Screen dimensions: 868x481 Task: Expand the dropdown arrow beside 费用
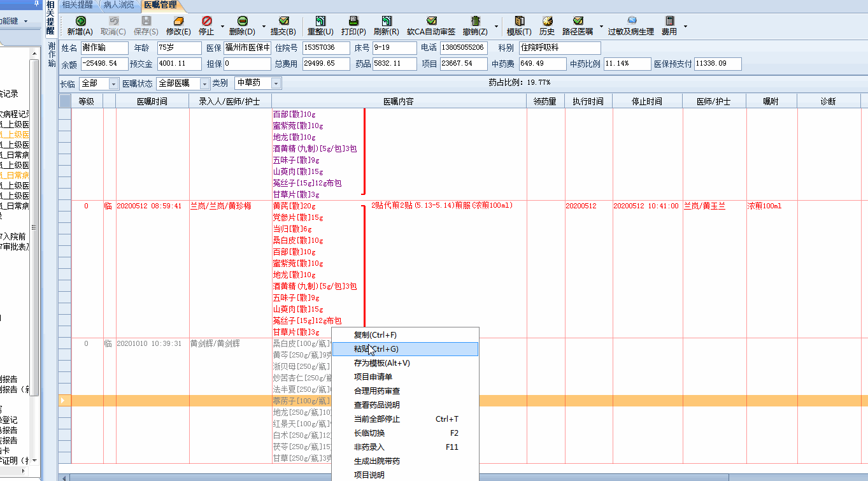click(685, 27)
